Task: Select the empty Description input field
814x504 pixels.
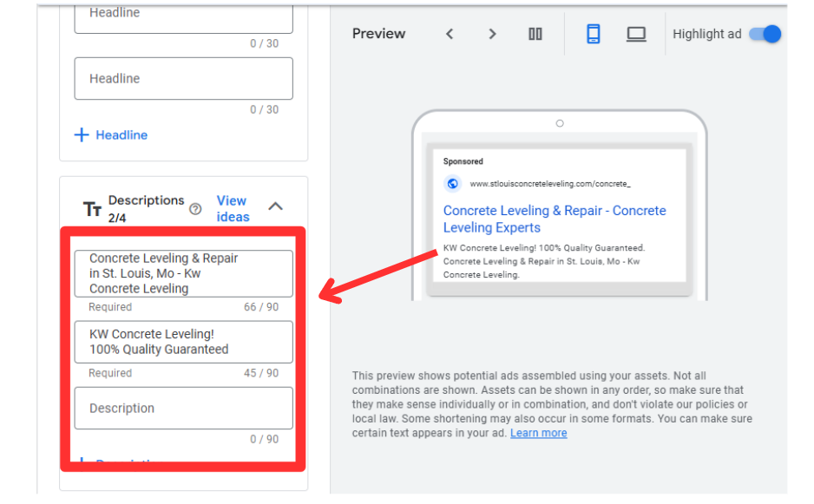Action: [x=184, y=408]
